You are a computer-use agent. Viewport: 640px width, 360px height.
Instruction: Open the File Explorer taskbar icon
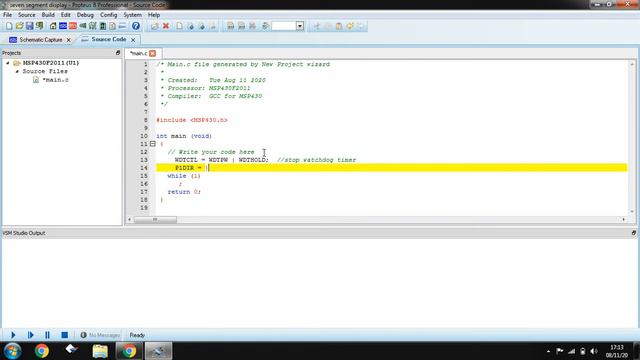tap(100, 351)
